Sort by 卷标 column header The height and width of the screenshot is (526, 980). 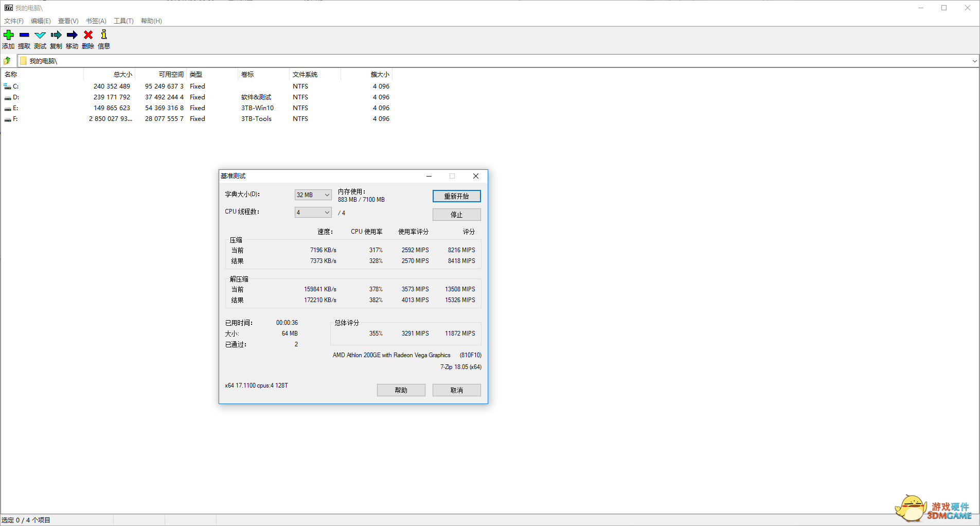point(263,75)
